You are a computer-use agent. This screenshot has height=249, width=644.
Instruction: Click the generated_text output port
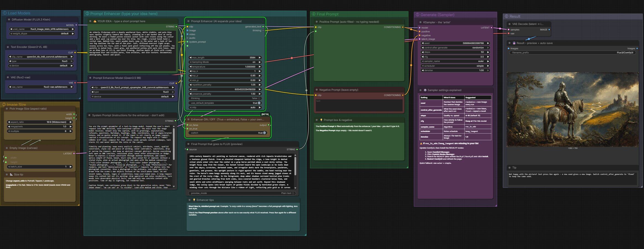263,27
